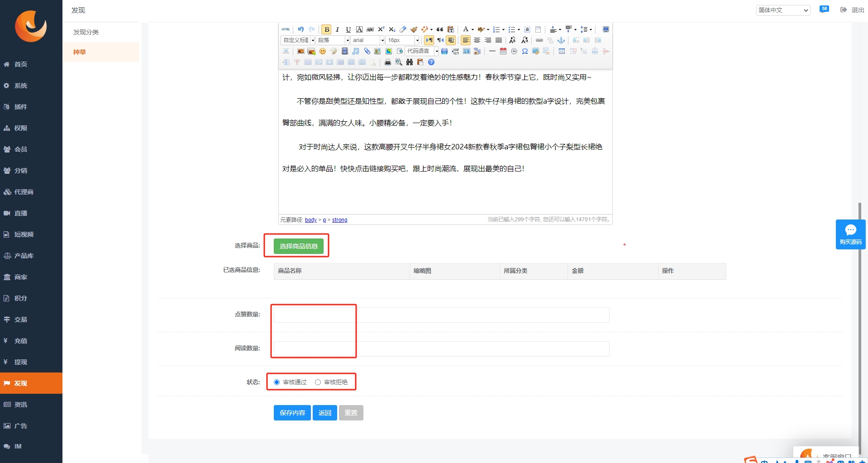Viewport: 868px width, 463px height.
Task: Attach a file with the paperclip icon
Action: click(367, 51)
